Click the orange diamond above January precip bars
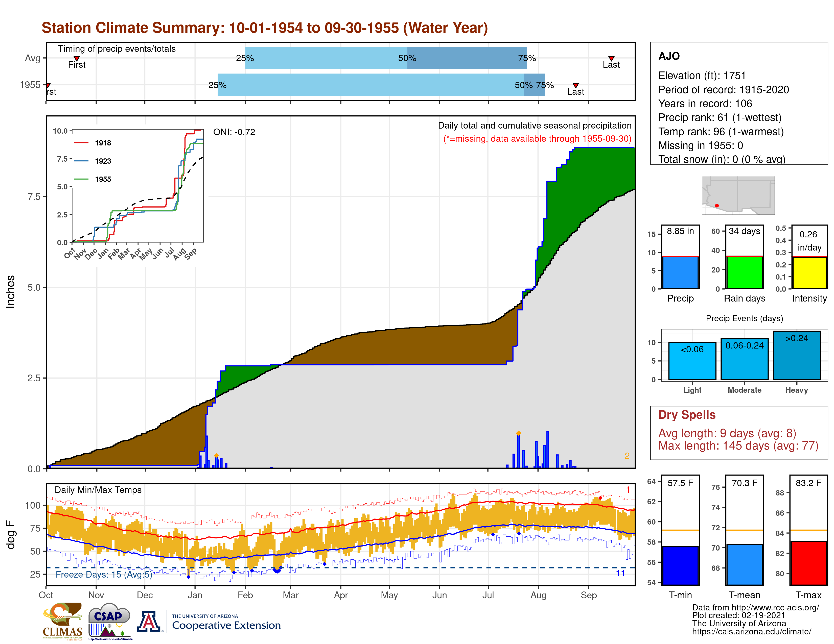The image size is (834, 644). tap(217, 456)
